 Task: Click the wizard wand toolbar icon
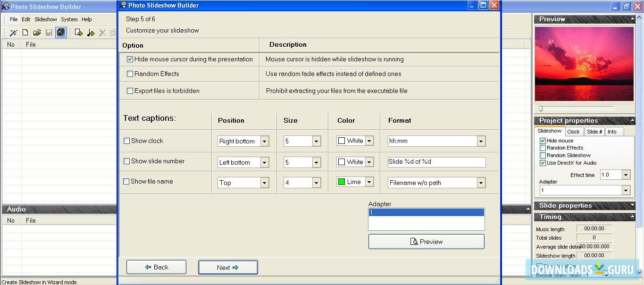tap(13, 33)
